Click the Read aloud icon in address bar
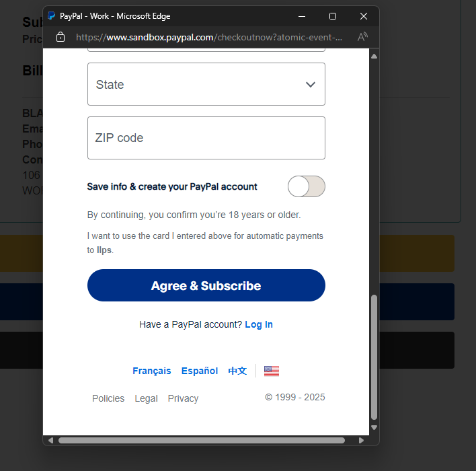 [x=362, y=37]
